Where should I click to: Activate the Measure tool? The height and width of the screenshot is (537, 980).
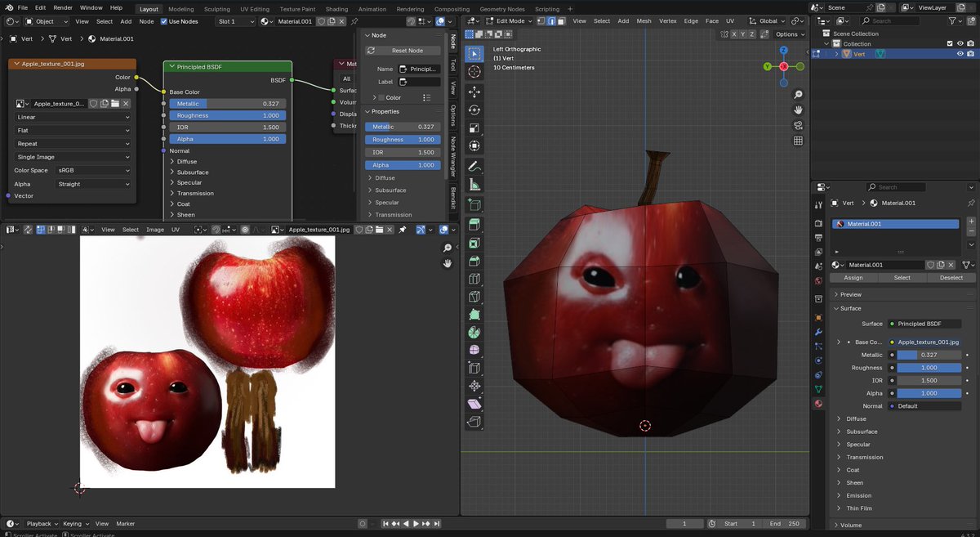tap(474, 185)
